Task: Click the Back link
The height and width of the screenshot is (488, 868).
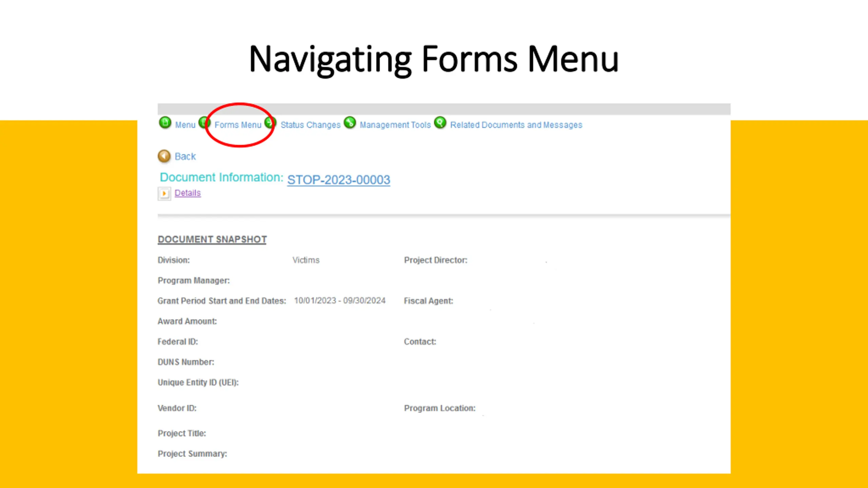Action: [x=185, y=157]
